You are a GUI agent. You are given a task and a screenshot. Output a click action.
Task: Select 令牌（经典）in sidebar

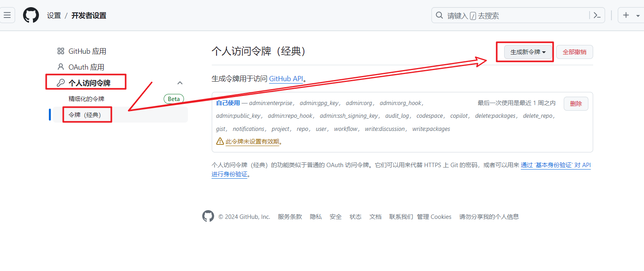[x=85, y=115]
